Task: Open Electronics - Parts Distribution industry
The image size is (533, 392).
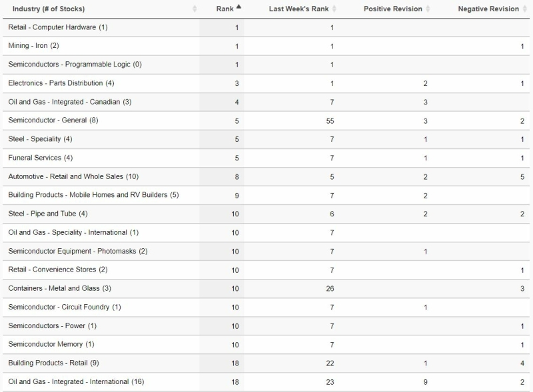Action: pyautogui.click(x=61, y=83)
